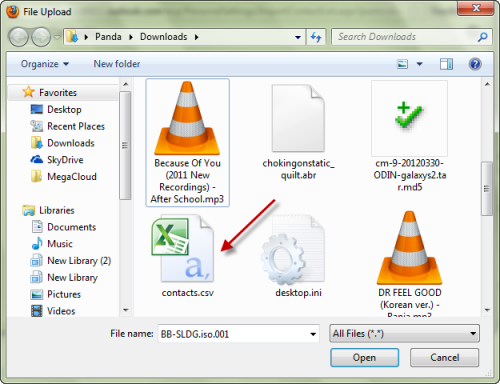Click file list scrollbar up arrow

(487, 84)
